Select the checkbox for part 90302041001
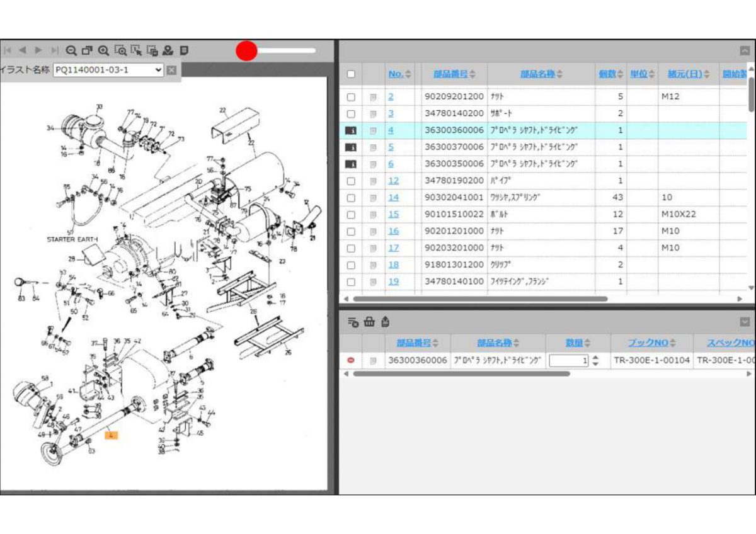Screen dimensions: 756x534 point(351,198)
